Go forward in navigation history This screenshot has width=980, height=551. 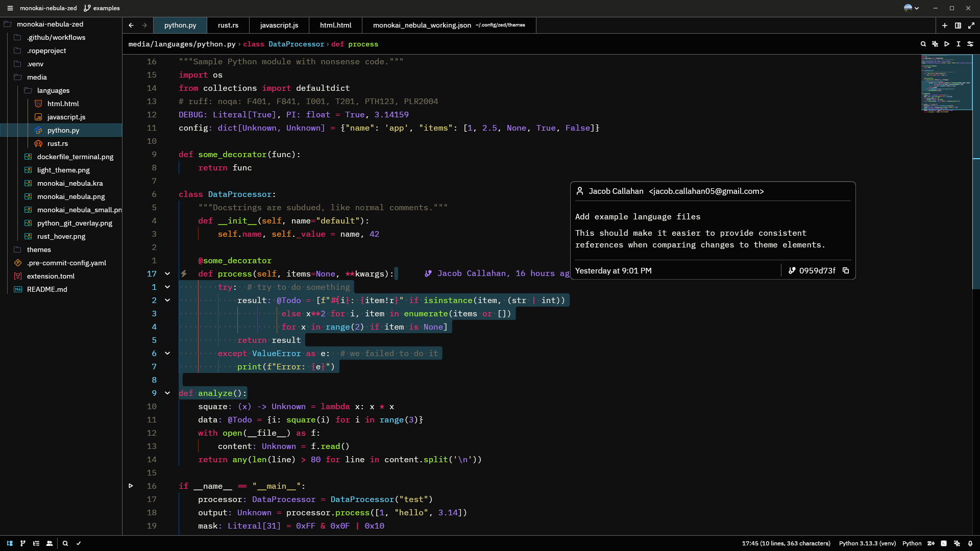pos(144,25)
